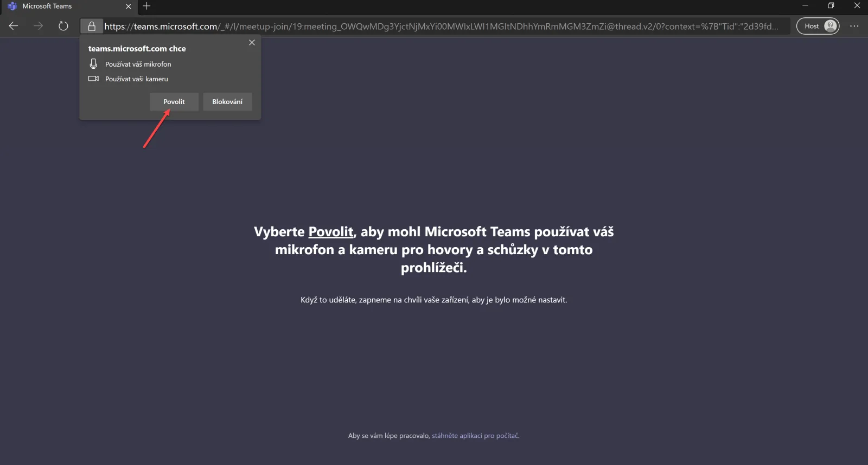Close the browser window
The image size is (868, 465).
click(x=857, y=6)
